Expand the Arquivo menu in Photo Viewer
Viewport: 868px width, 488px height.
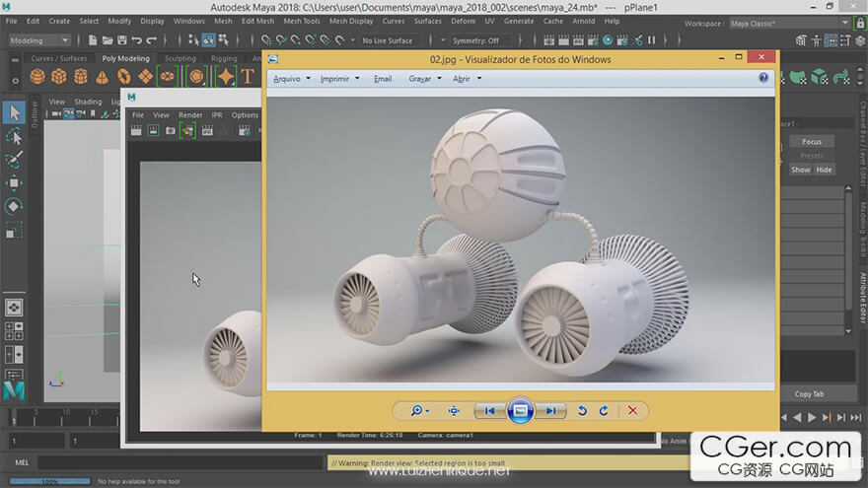292,79
